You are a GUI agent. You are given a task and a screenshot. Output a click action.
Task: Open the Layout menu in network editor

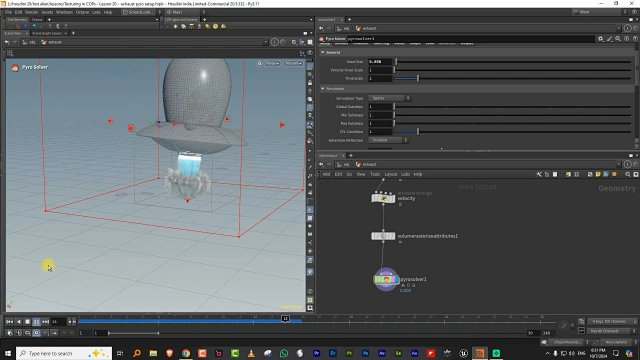(391, 174)
